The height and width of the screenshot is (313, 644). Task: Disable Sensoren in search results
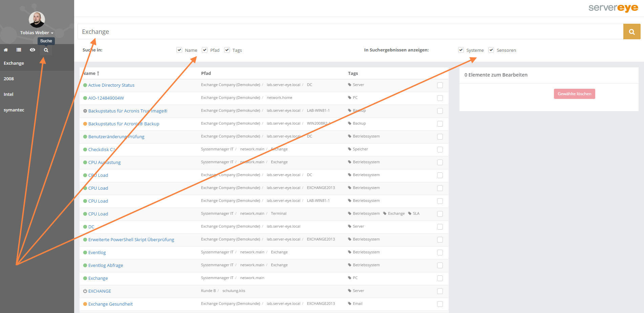tap(491, 50)
